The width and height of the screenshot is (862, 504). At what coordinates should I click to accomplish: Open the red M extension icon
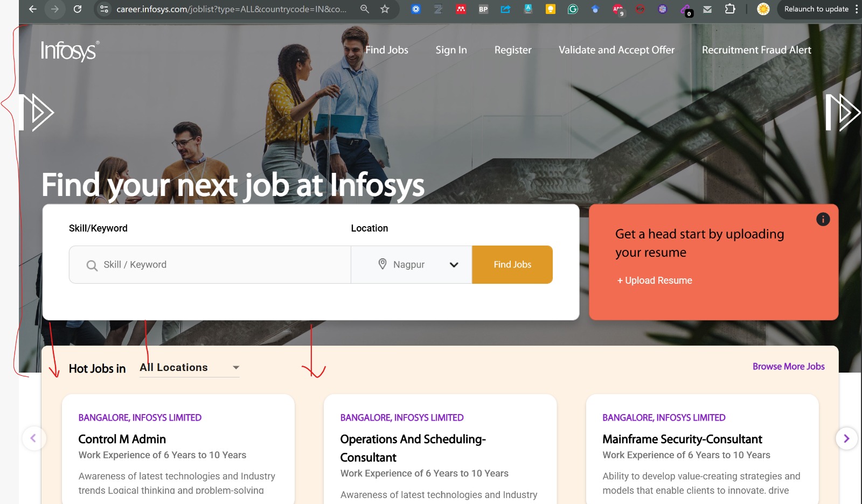[x=461, y=9]
